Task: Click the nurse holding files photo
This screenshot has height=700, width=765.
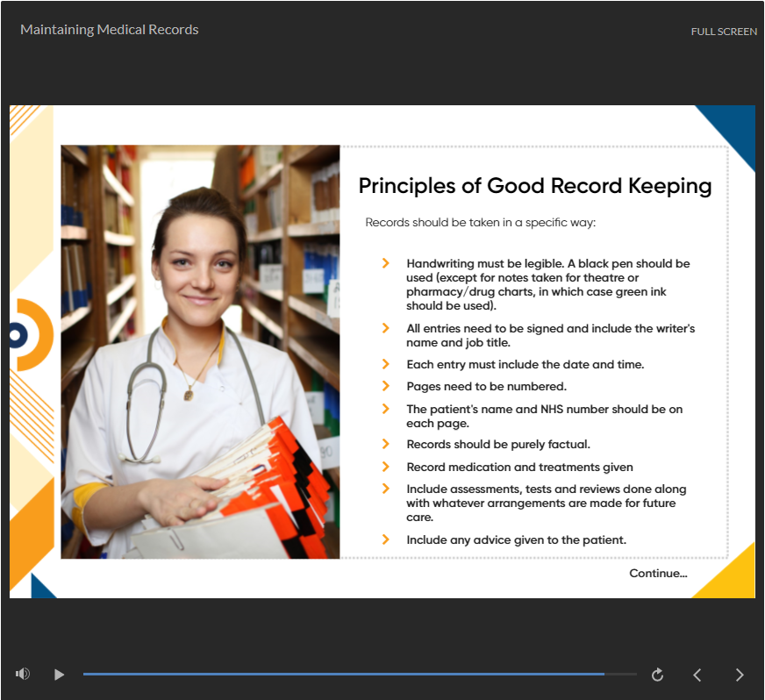Action: pos(200,352)
